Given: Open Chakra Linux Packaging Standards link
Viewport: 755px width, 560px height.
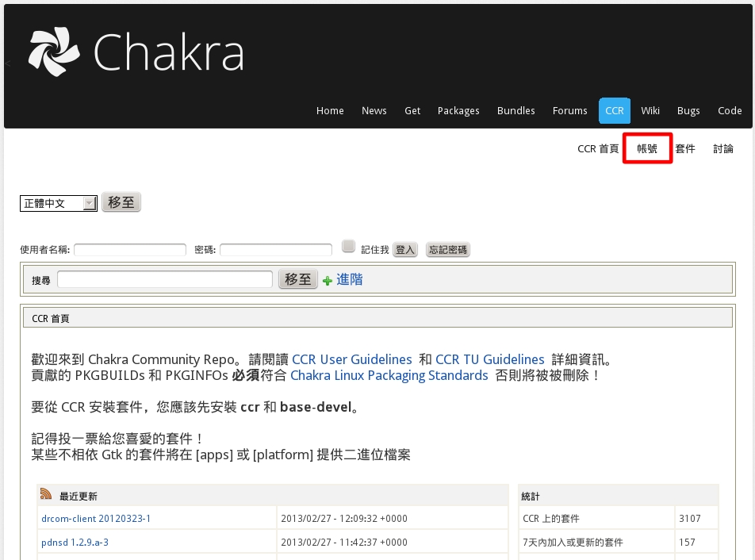Looking at the screenshot, I should (x=389, y=375).
